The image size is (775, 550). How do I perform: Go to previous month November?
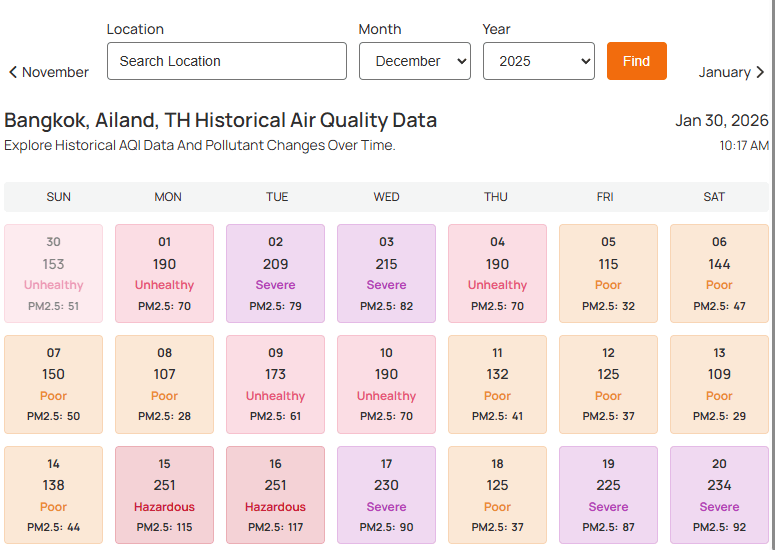49,72
